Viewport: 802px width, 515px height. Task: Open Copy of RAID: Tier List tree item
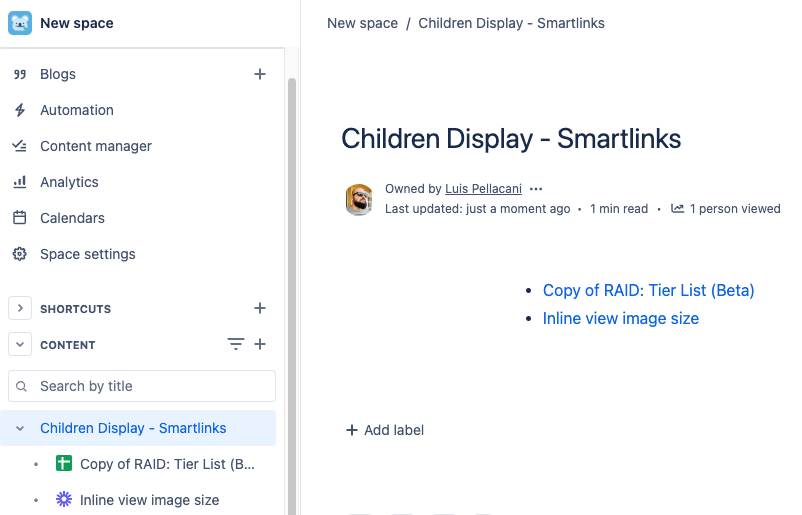click(x=167, y=464)
